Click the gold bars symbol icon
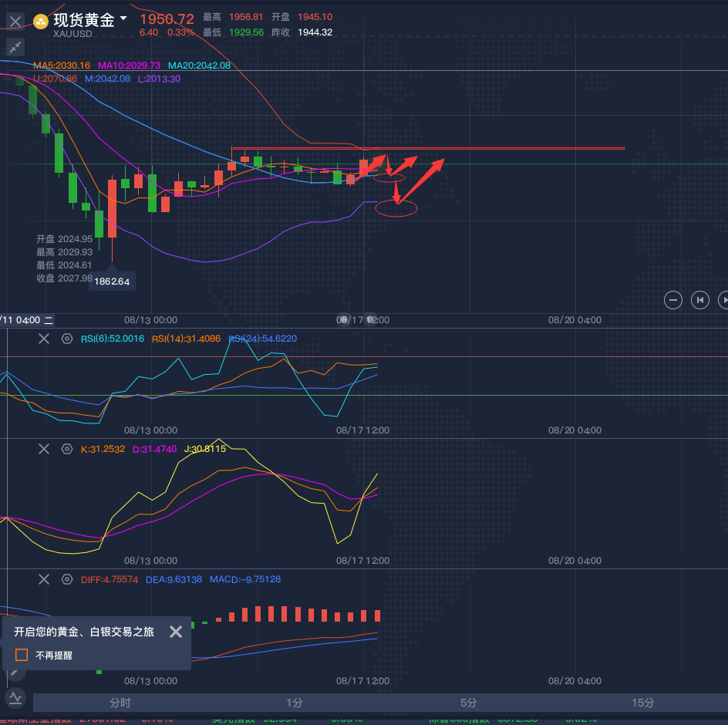The width and height of the screenshot is (728, 725). (41, 21)
